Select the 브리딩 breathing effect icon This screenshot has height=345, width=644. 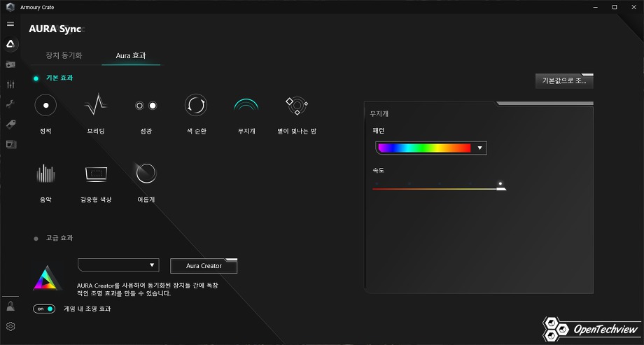96,105
